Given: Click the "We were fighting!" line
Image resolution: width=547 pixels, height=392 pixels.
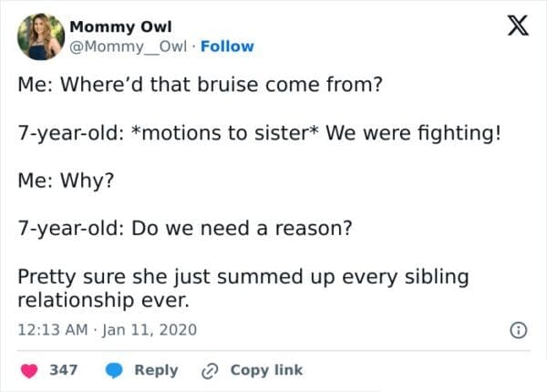Looking at the screenshot, I should click(260, 133).
